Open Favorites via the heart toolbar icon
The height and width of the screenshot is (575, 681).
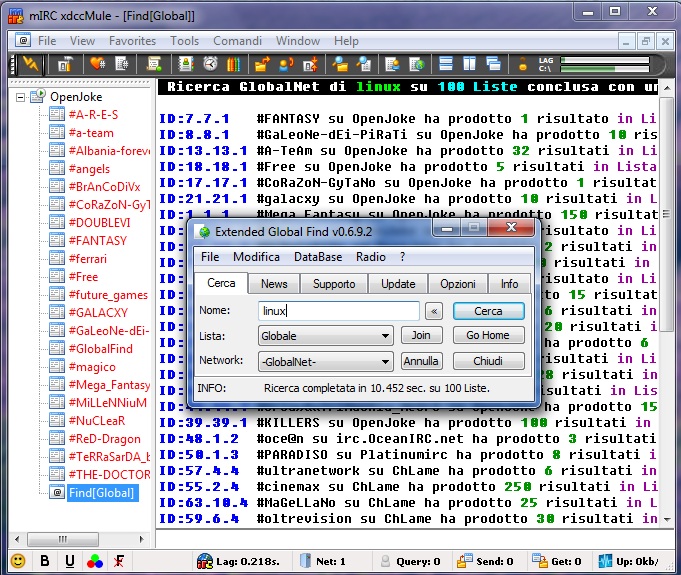[x=97, y=65]
